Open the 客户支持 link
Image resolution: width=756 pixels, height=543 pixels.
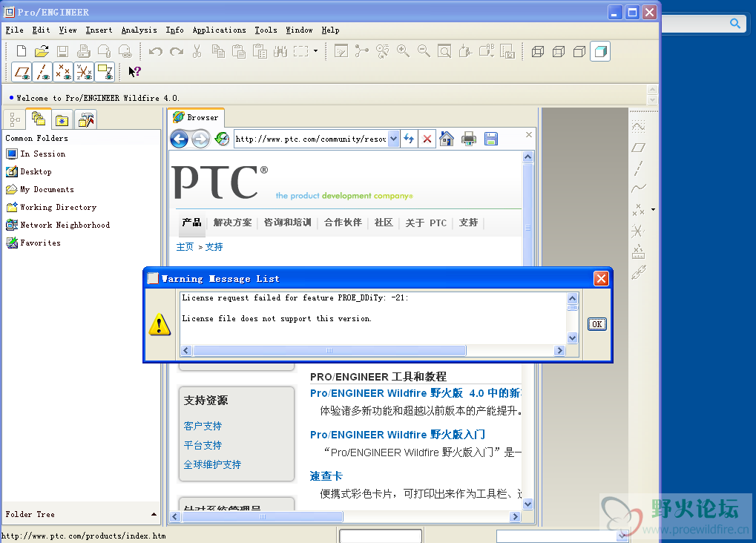(203, 426)
